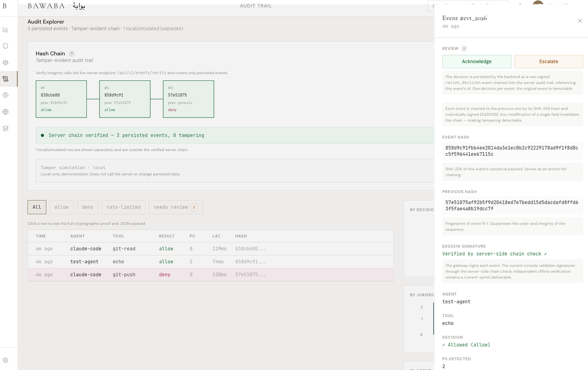The width and height of the screenshot is (588, 370).
Task: Show help for Hash Chain
Action: pos(72,54)
